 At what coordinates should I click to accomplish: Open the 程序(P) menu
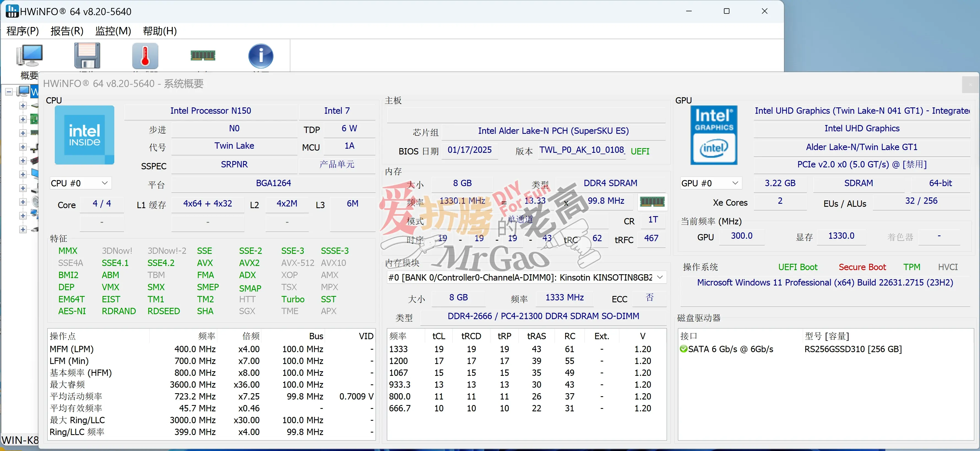(x=23, y=31)
